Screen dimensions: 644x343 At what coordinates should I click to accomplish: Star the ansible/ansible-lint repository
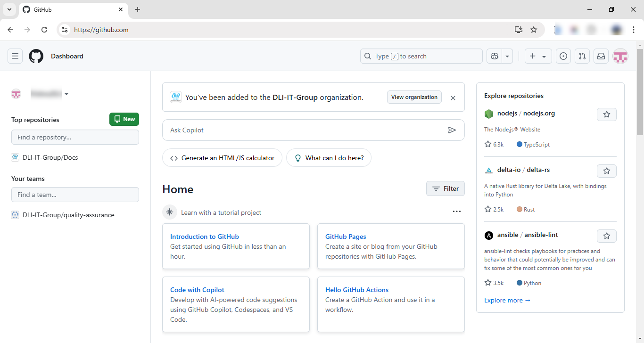coord(606,236)
